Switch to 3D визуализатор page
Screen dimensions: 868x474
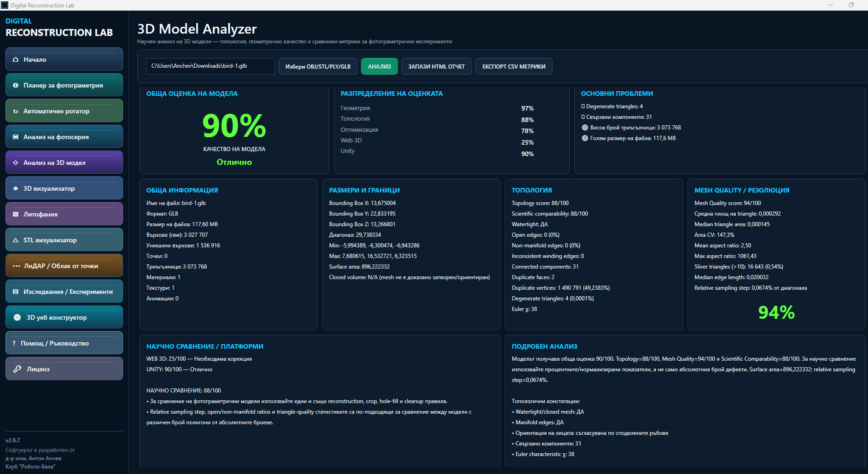[x=64, y=188]
